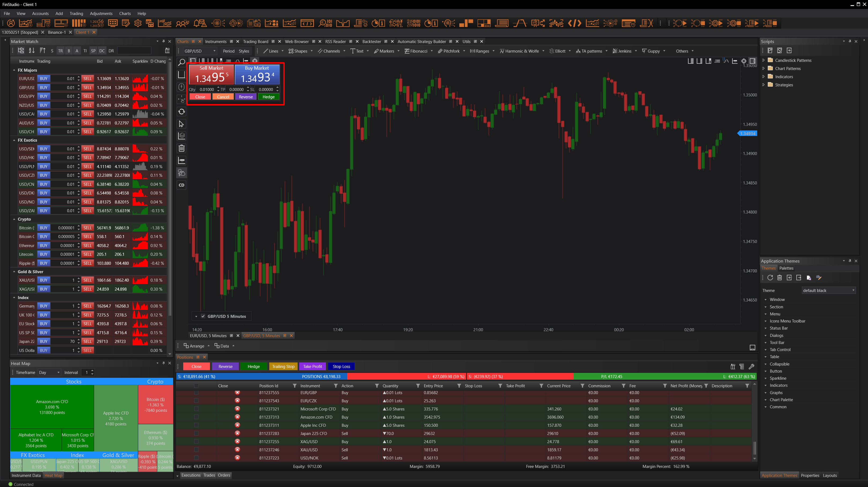Click the CD button in chart sidebar
This screenshot has height=487, width=868.
(181, 185)
